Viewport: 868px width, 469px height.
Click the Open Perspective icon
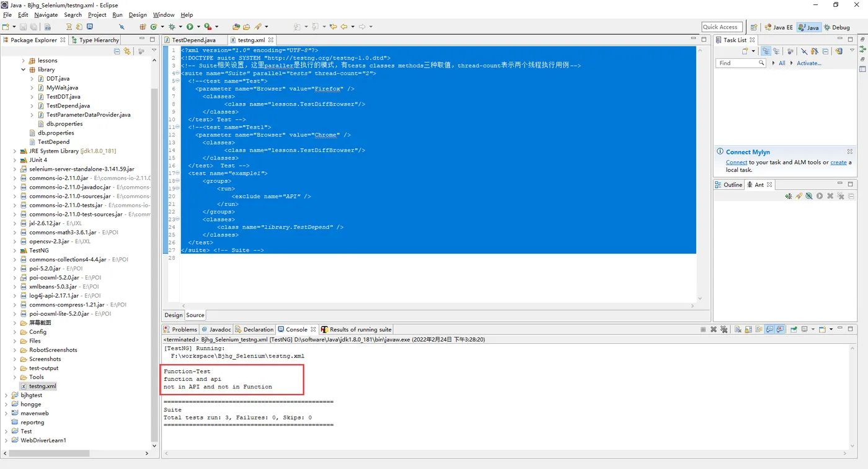754,27
